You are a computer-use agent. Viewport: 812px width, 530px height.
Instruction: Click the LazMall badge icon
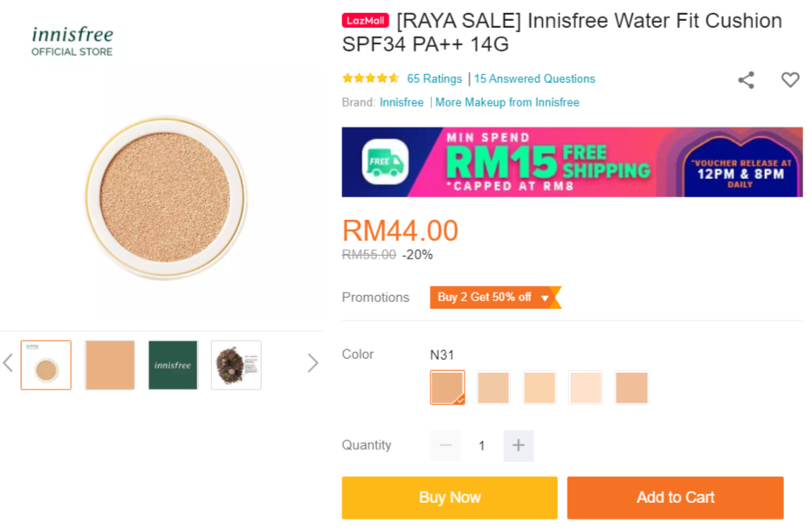pos(365,20)
